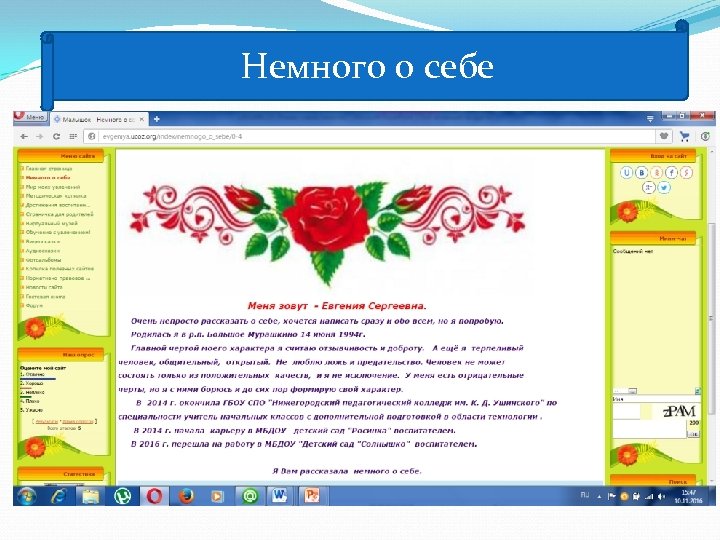Open Гостевая книга menu link
This screenshot has width=720, height=540.
click(x=45, y=297)
